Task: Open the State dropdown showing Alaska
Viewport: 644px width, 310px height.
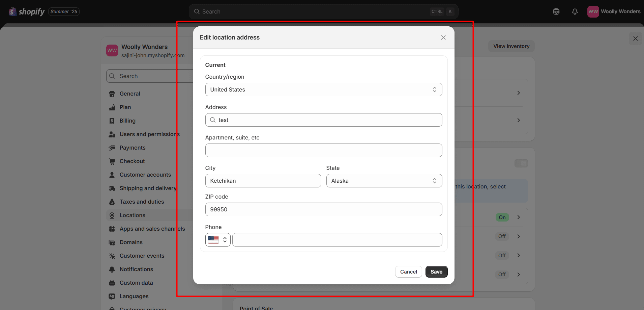Action: [x=384, y=181]
